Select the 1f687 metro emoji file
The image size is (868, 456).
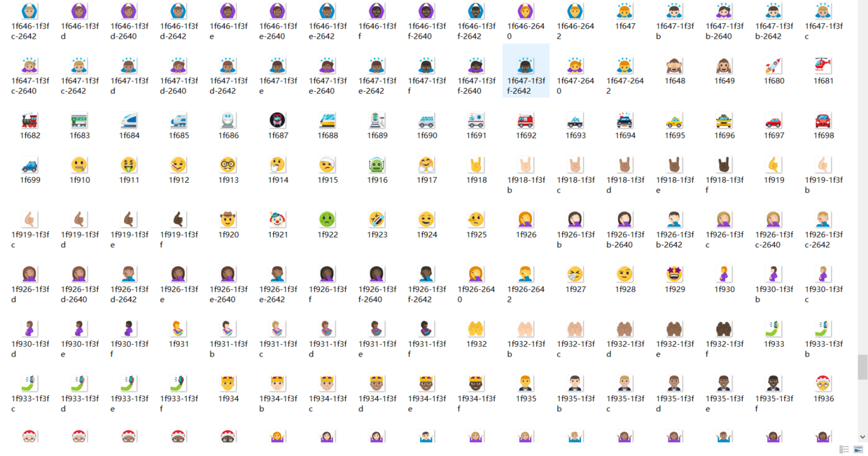pos(278,126)
